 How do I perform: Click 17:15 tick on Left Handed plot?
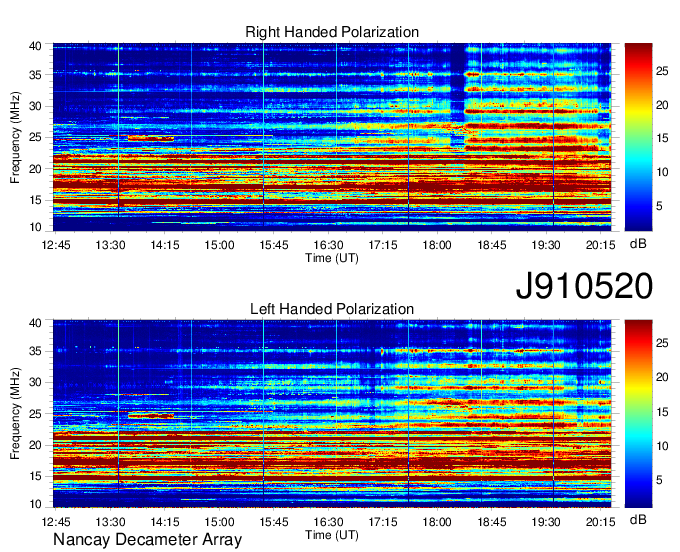click(x=383, y=522)
